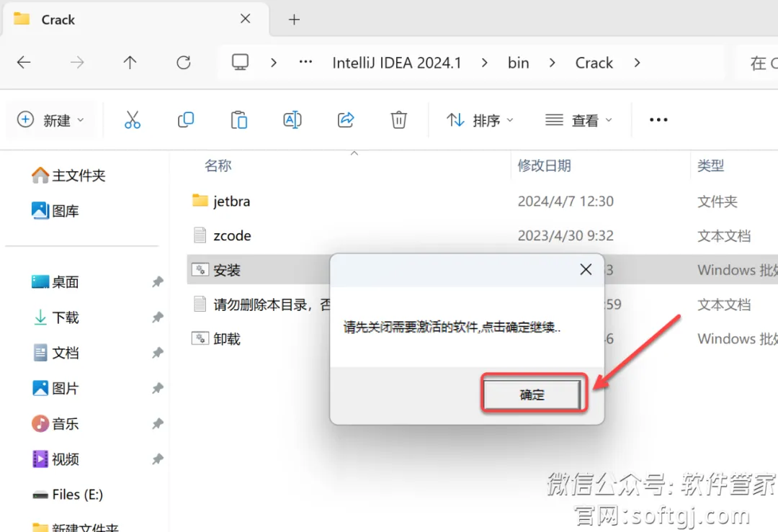
Task: Unpin 桌面 using its pin icon
Action: click(x=158, y=282)
